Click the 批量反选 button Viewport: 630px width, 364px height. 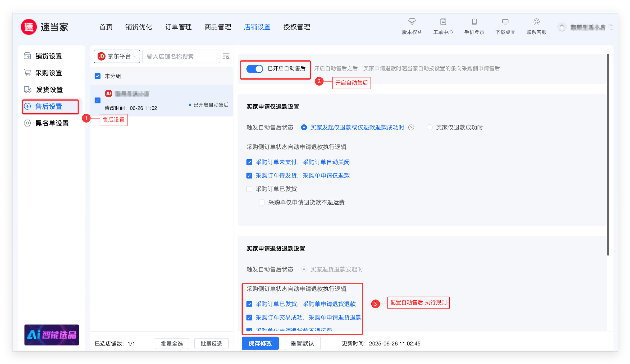[x=211, y=344]
